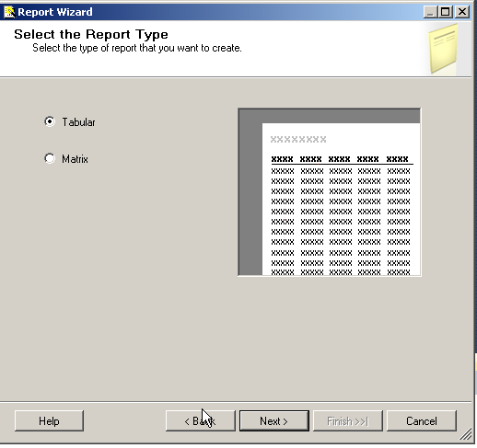Click the Report Wizard title bar text
The height and width of the screenshot is (448, 477).
click(55, 12)
